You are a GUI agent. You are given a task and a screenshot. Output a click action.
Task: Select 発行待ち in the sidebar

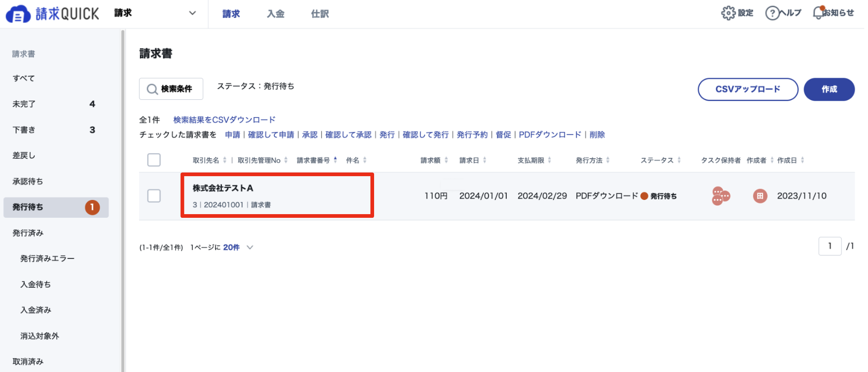[56, 207]
